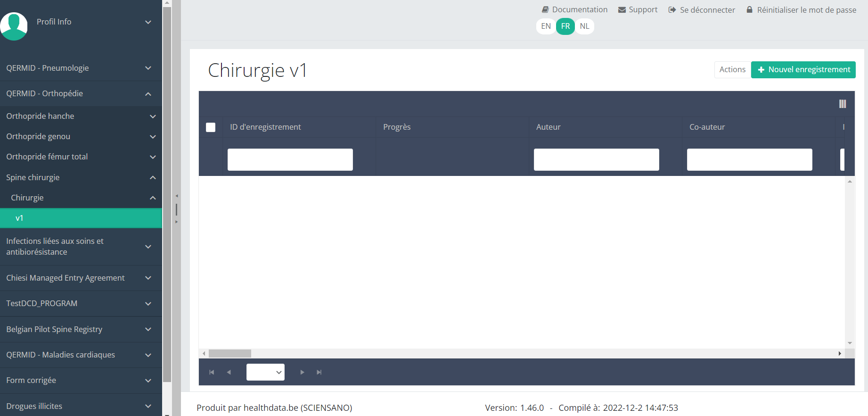The width and height of the screenshot is (868, 416).
Task: Click Se déconnecter to log out
Action: click(x=702, y=10)
